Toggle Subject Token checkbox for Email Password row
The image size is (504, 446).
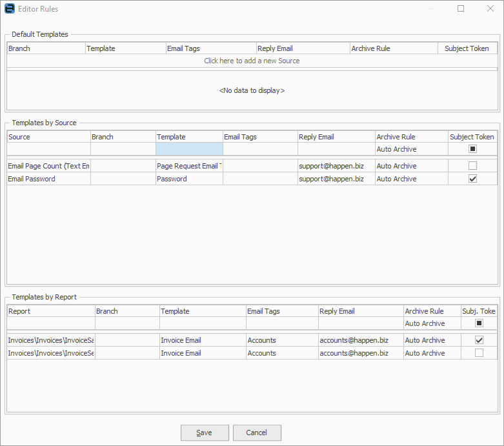(x=472, y=179)
